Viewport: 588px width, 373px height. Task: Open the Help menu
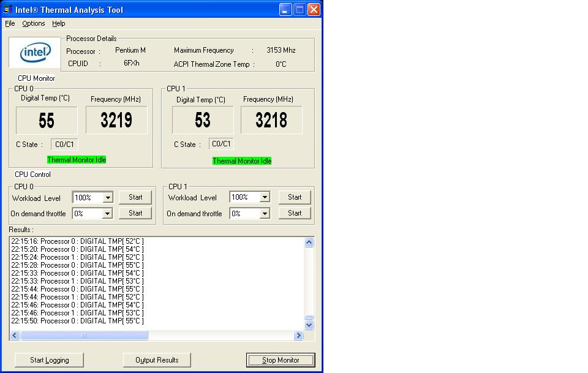59,23
